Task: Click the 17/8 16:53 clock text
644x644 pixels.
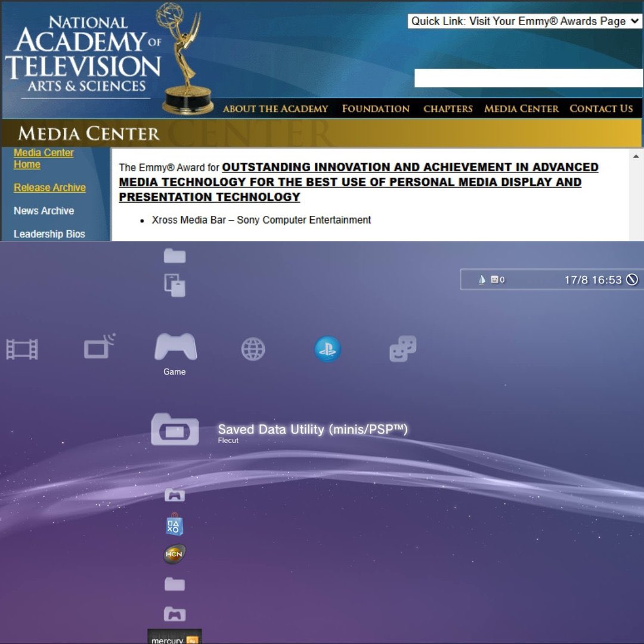Action: (593, 280)
